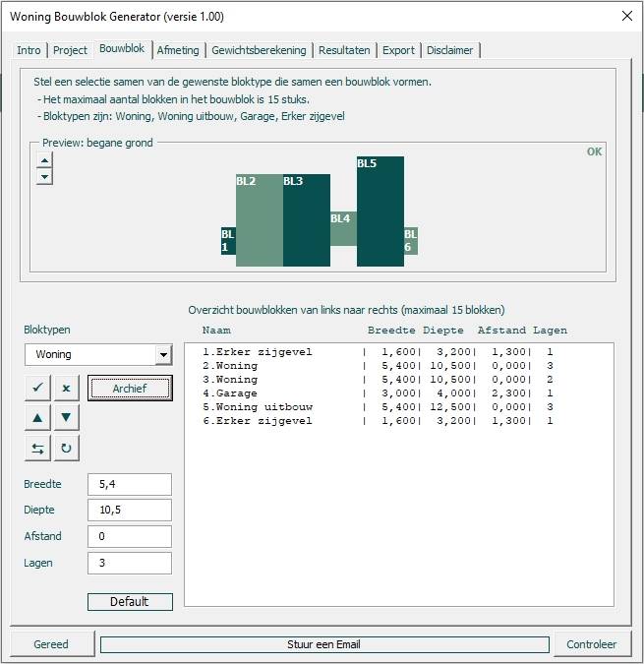This screenshot has height=664, width=644.
Task: Move block down with triangle down button
Action: [66, 417]
